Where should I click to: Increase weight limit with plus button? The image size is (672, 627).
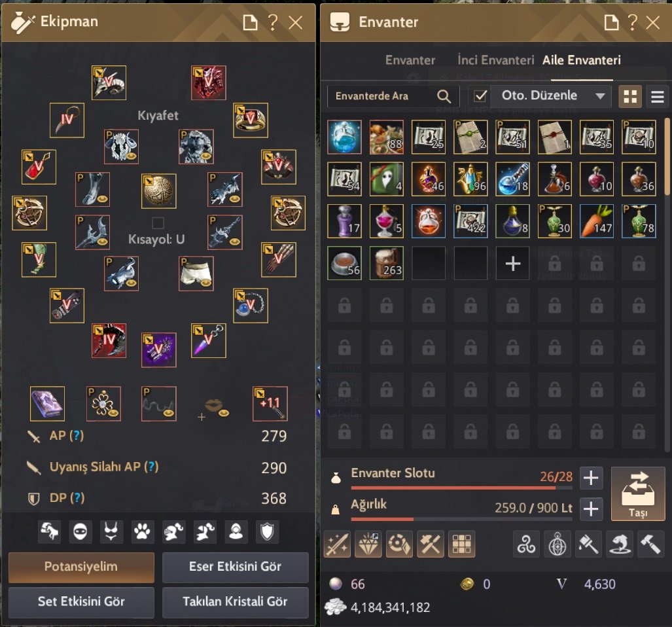(x=591, y=509)
